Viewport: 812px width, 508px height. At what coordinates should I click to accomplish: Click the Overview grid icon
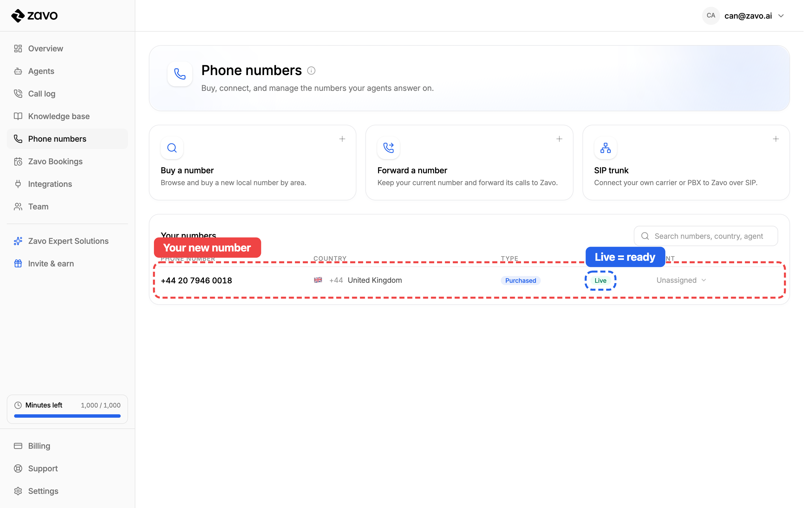[x=18, y=49]
